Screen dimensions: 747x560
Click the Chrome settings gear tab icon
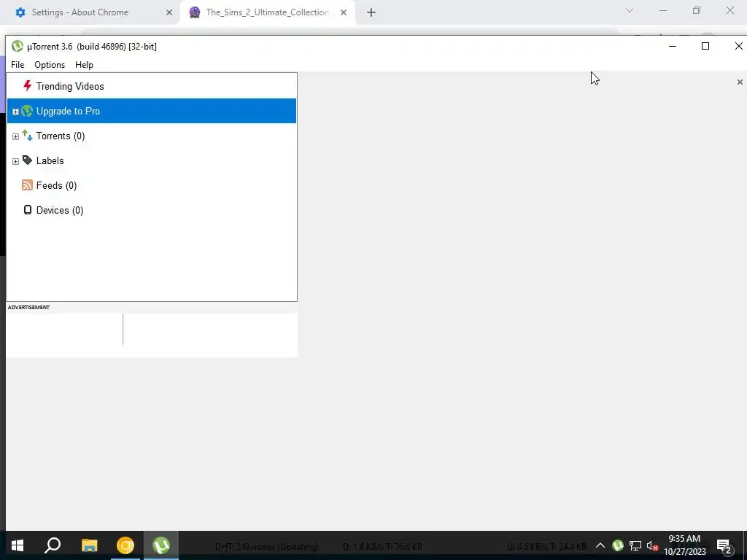point(20,12)
